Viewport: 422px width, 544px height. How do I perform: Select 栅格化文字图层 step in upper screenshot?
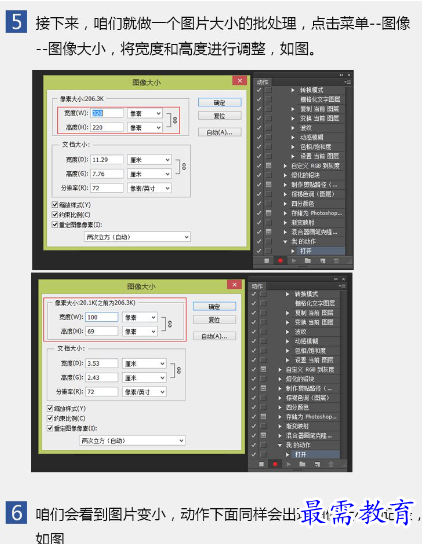[x=320, y=99]
